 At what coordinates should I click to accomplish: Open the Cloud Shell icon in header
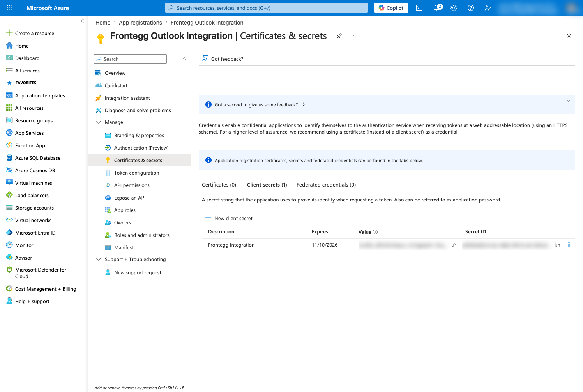pyautogui.click(x=419, y=8)
